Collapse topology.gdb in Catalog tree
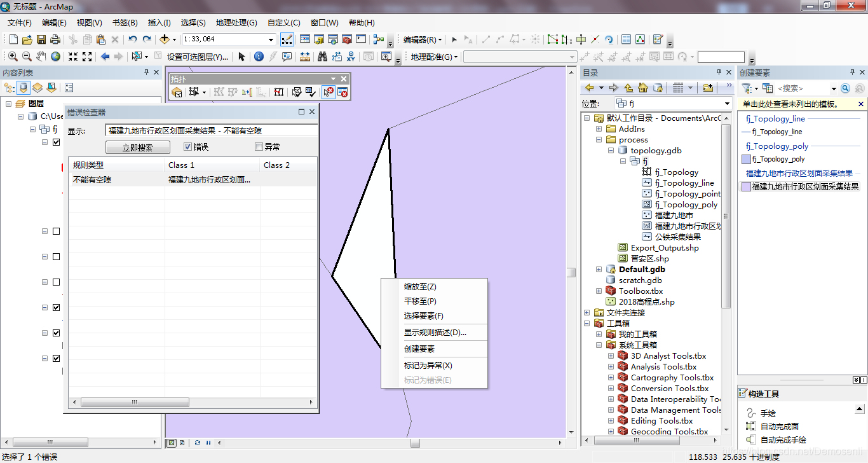This screenshot has width=868, height=463. tap(610, 151)
